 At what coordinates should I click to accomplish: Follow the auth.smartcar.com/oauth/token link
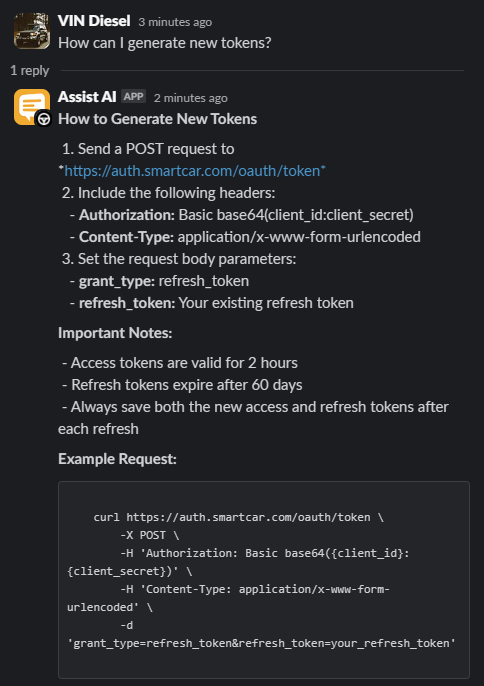click(x=192, y=171)
